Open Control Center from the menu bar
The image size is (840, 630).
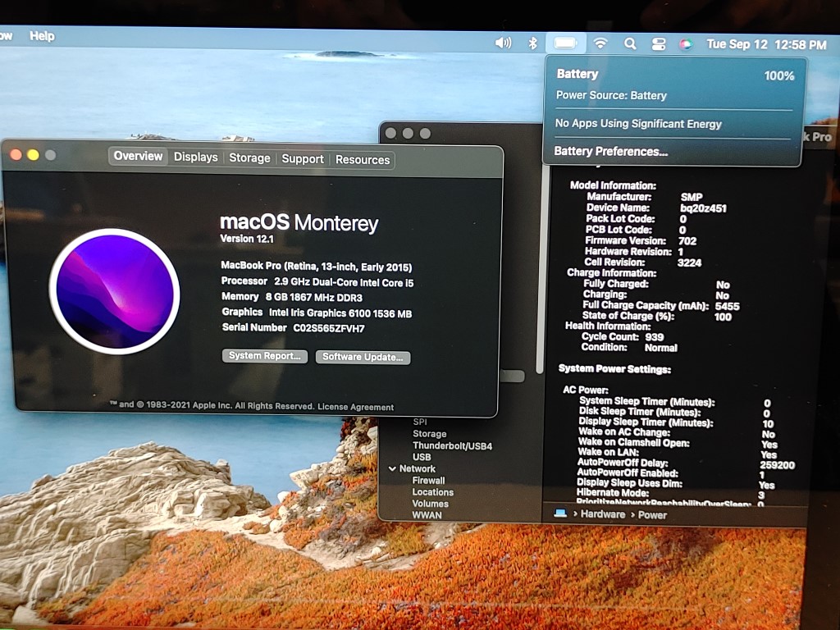pos(659,44)
